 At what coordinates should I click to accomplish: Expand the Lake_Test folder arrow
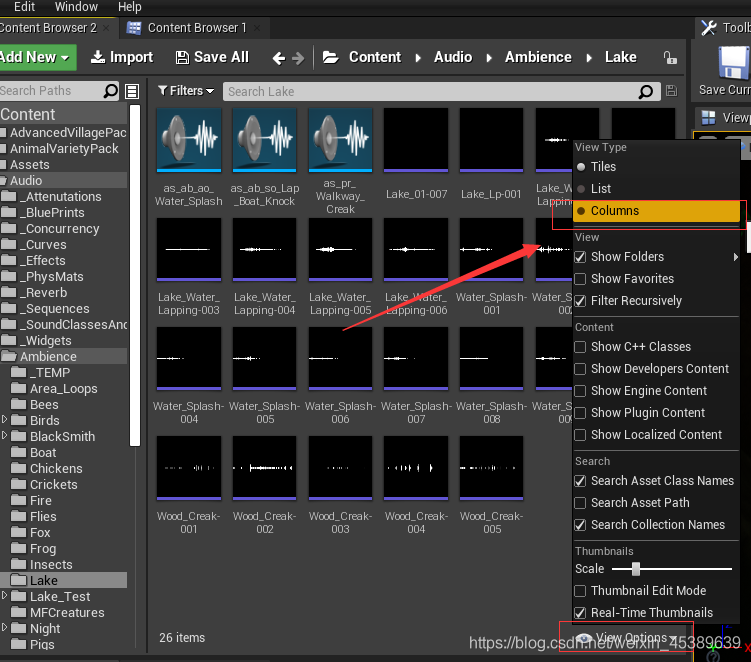click(4, 595)
